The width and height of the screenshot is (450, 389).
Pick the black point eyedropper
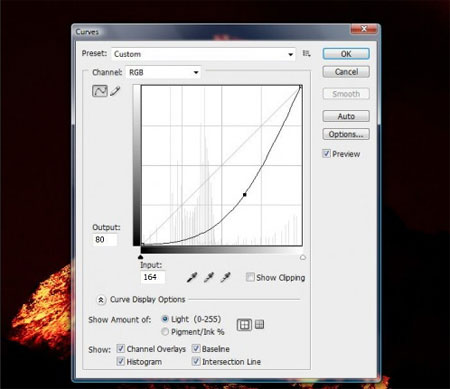(x=192, y=277)
